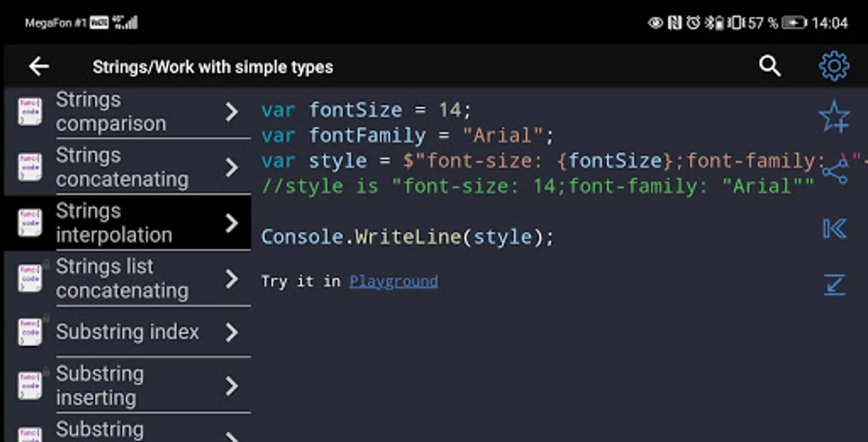This screenshot has height=442, width=868.
Task: Open the Substring inserting topic
Action: coord(128,386)
